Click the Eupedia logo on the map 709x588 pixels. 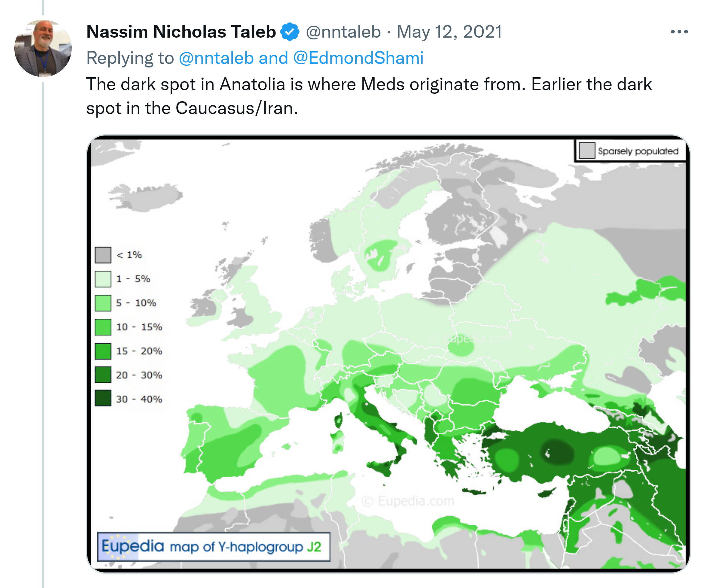click(132, 546)
